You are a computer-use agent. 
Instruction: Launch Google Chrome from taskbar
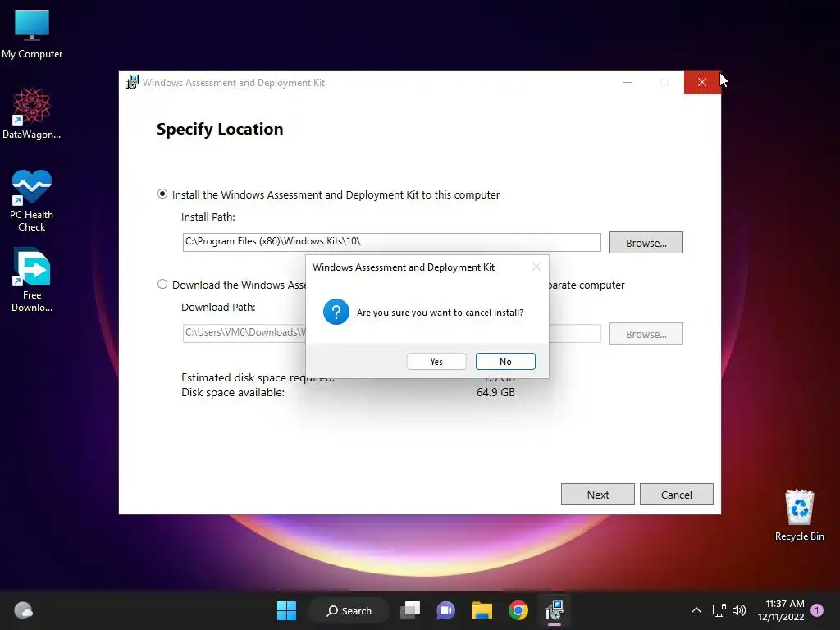(518, 610)
